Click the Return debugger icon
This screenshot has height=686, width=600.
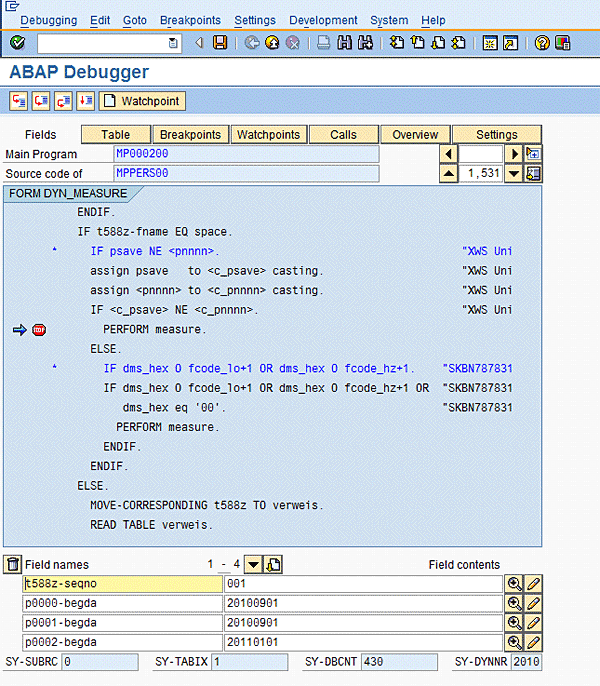pyautogui.click(x=63, y=101)
